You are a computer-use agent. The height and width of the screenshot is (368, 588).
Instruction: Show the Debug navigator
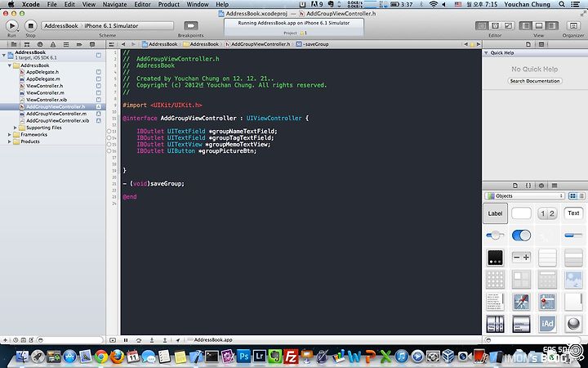click(66, 44)
